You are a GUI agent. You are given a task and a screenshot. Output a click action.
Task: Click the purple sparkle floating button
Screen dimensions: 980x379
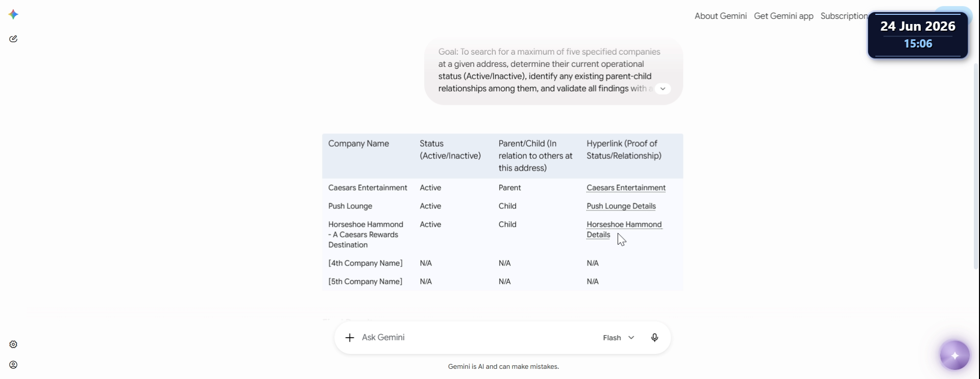tap(954, 355)
